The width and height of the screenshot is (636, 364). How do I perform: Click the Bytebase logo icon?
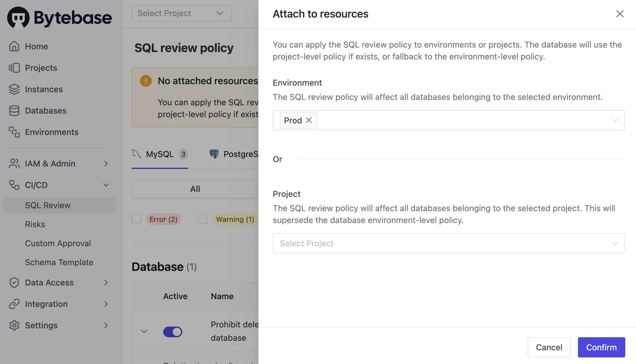coord(18,17)
